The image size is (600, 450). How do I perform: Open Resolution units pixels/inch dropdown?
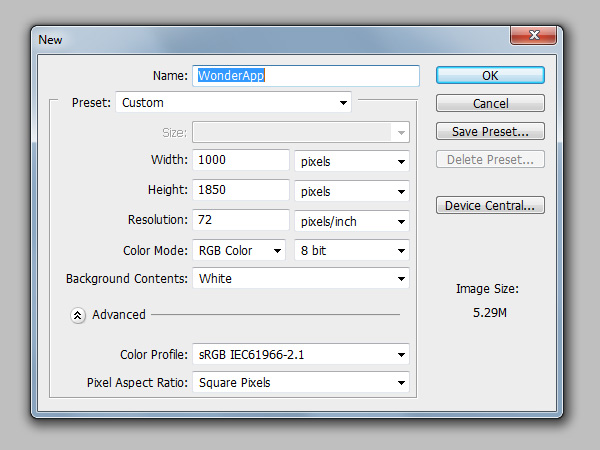tap(352, 221)
